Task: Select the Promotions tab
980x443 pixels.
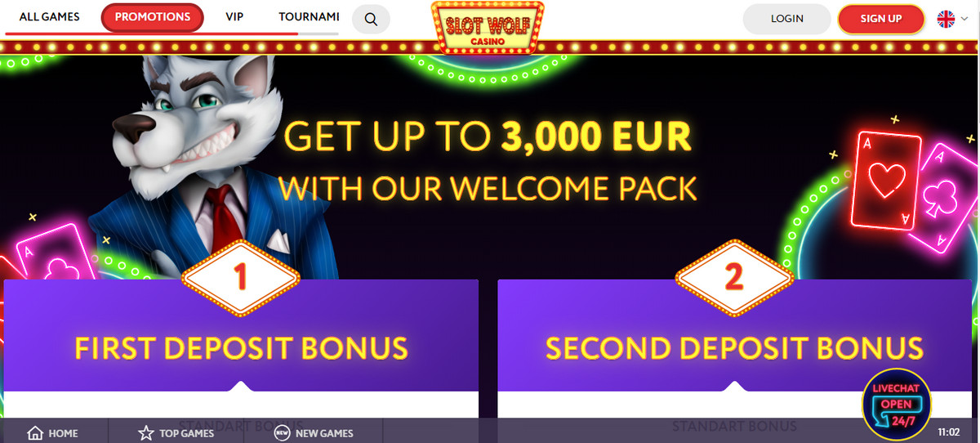Action: (153, 17)
